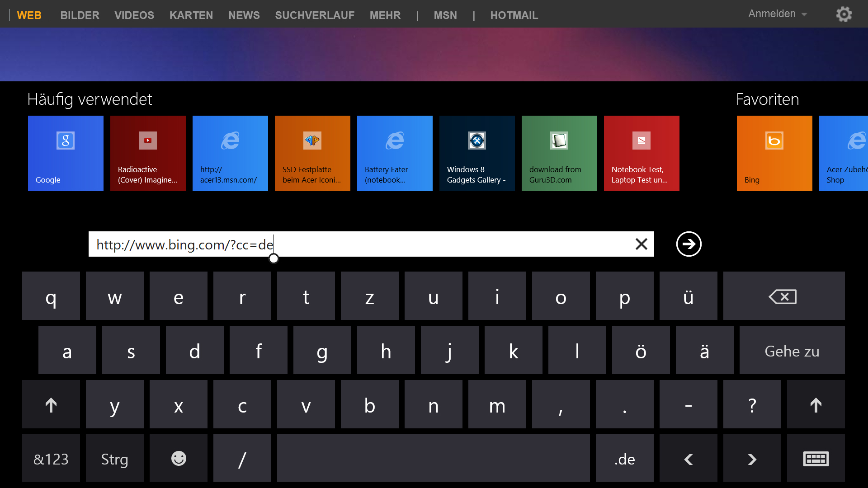
Task: Open the Google frequent site tile
Action: (x=66, y=153)
